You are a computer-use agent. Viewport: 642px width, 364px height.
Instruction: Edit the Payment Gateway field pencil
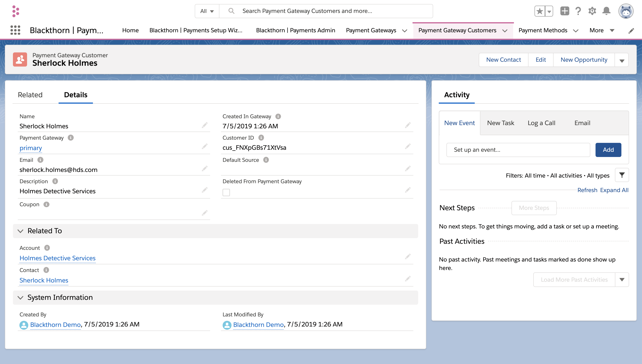coord(204,146)
